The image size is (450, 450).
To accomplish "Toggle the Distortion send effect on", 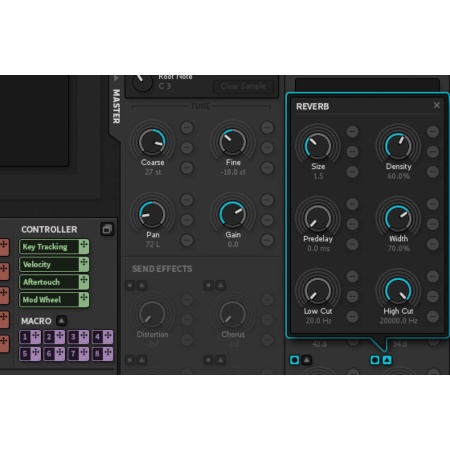I will (x=130, y=285).
